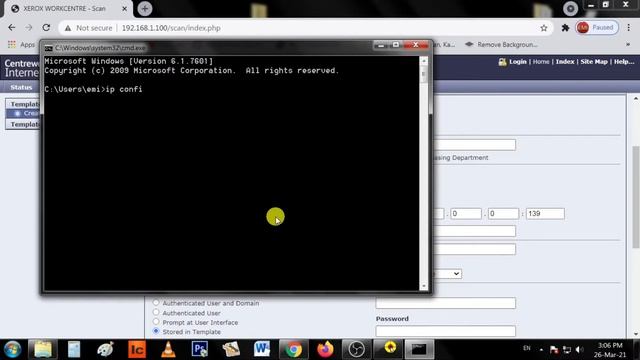Screen dimensions: 640x360
Task: Click the browser back arrow
Action: (11, 28)
